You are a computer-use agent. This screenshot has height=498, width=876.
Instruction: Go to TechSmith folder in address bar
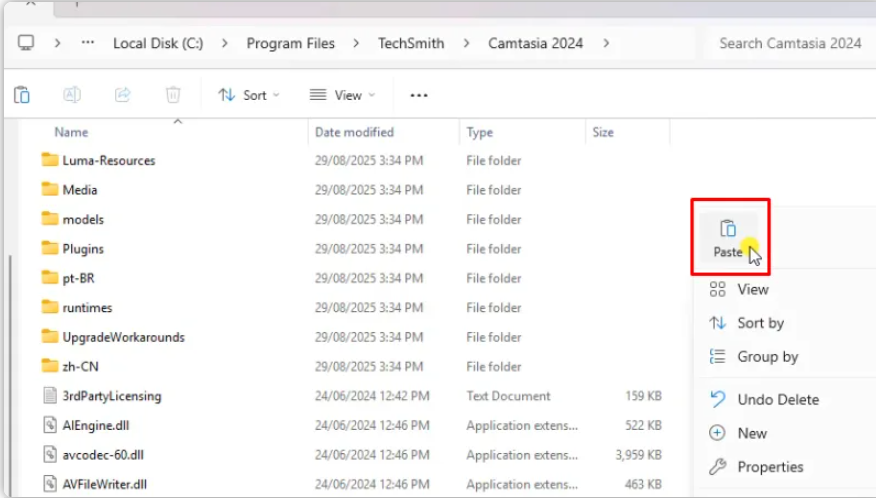410,43
